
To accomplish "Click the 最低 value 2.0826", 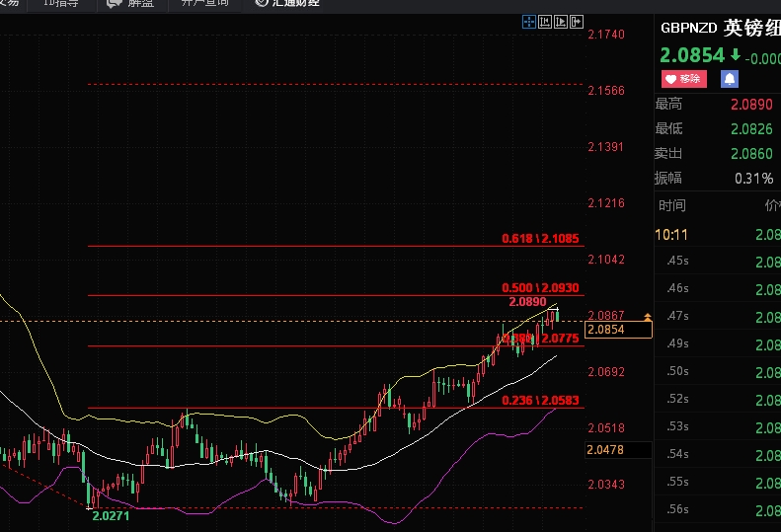I will (x=751, y=129).
